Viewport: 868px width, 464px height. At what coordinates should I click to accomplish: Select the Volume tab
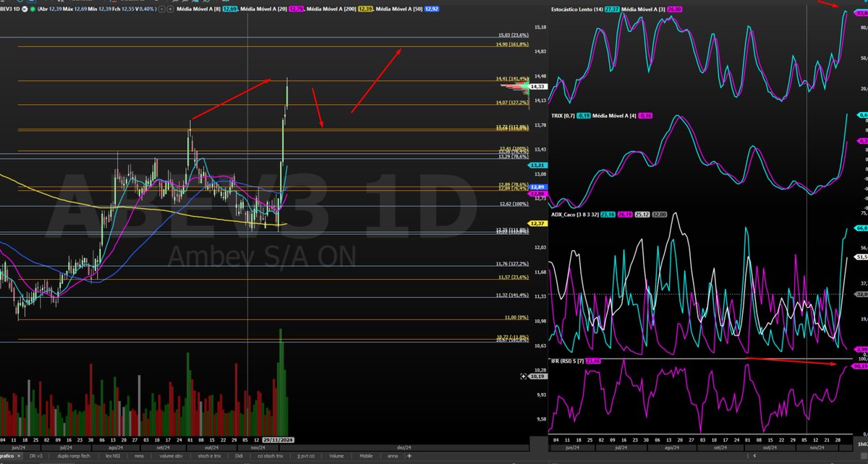point(336,456)
